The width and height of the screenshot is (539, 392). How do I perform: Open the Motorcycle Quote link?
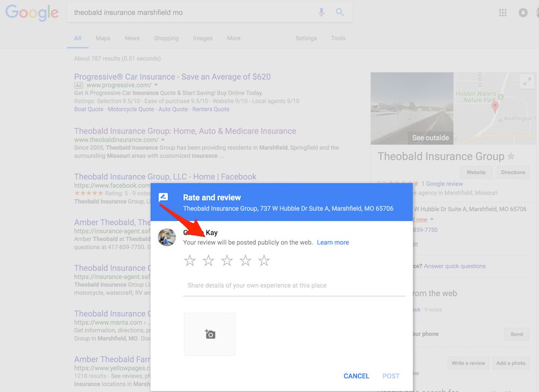coord(130,109)
